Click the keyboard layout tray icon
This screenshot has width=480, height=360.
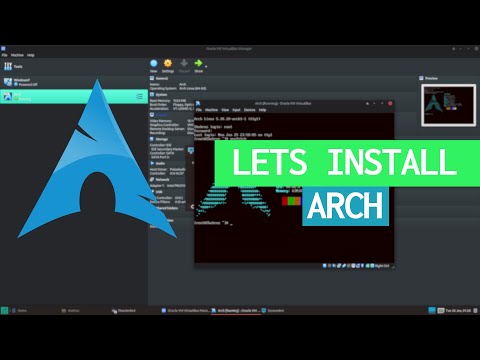click(x=441, y=311)
